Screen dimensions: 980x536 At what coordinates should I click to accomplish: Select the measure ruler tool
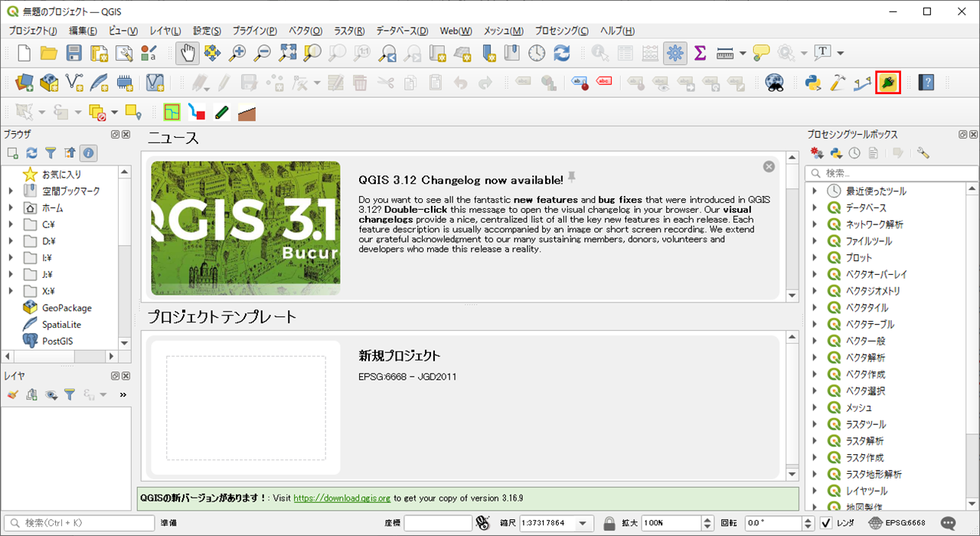725,53
